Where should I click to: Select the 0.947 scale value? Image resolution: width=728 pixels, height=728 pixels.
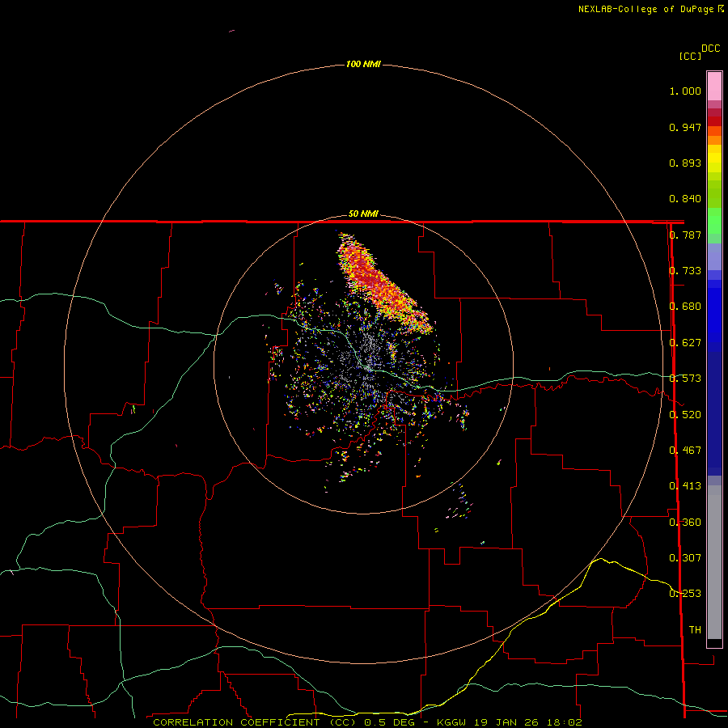pos(685,127)
